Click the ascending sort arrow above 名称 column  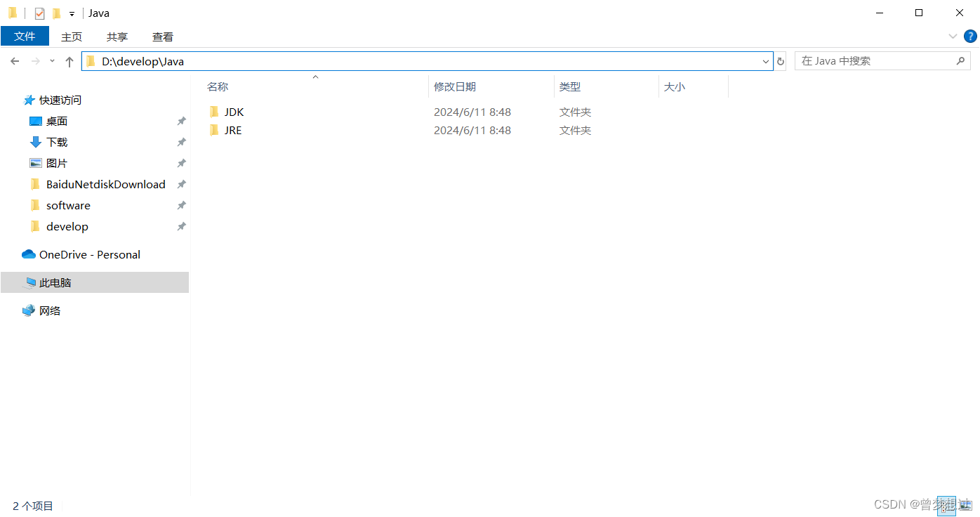(x=315, y=77)
